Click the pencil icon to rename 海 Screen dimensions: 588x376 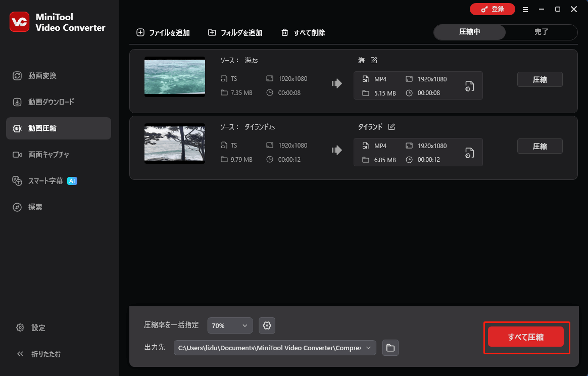(374, 60)
